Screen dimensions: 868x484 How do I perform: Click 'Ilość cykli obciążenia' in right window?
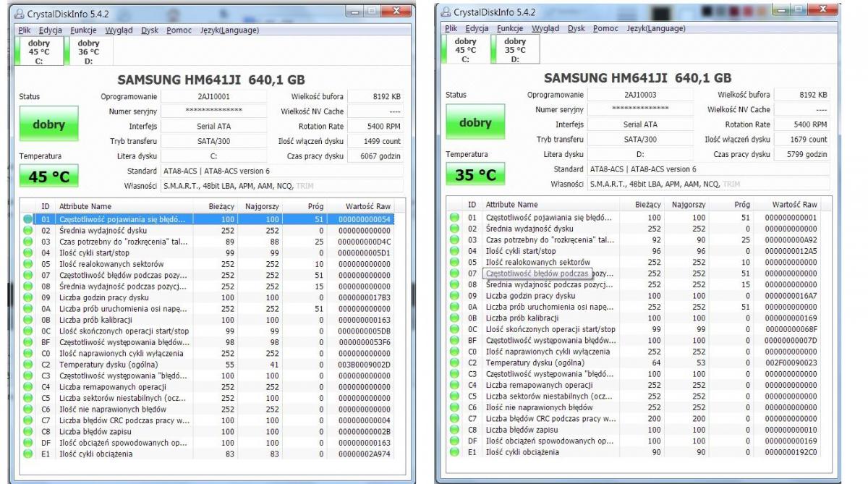click(x=522, y=453)
